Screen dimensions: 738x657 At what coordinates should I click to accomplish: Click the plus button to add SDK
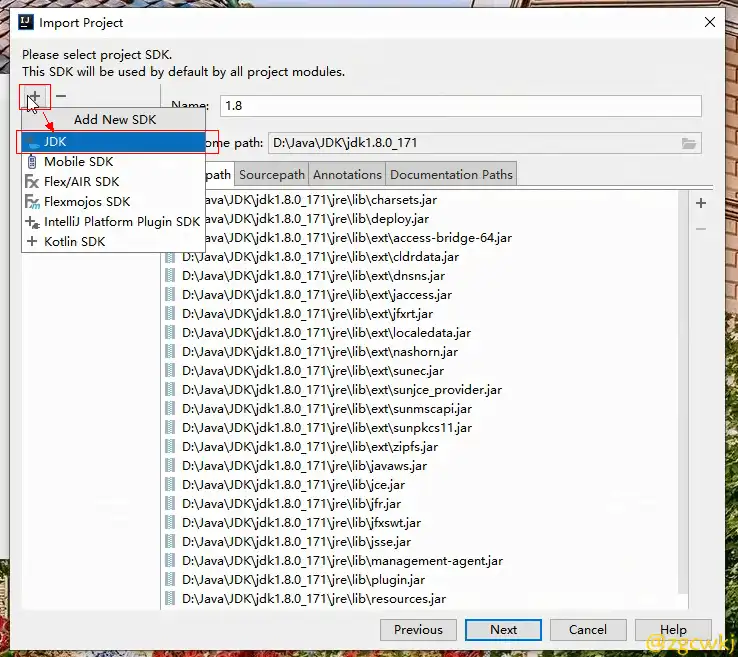tap(34, 96)
